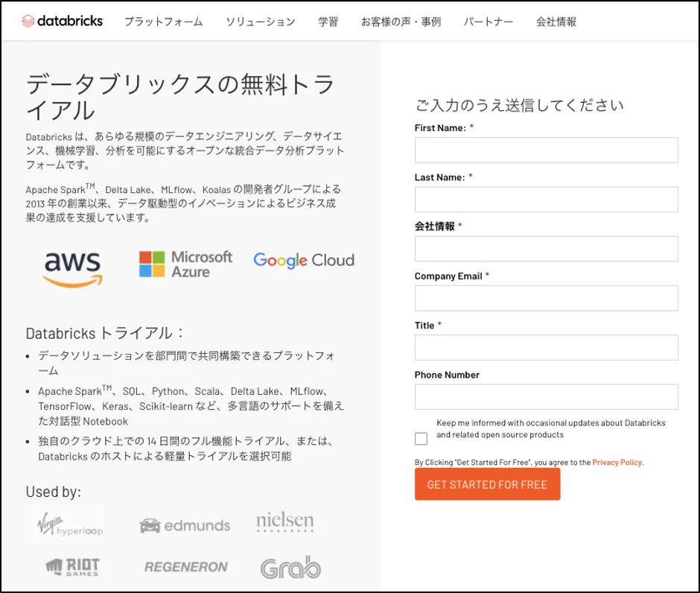Image resolution: width=700 pixels, height=593 pixels.
Task: Open the ソリューション menu
Action: pos(261,22)
